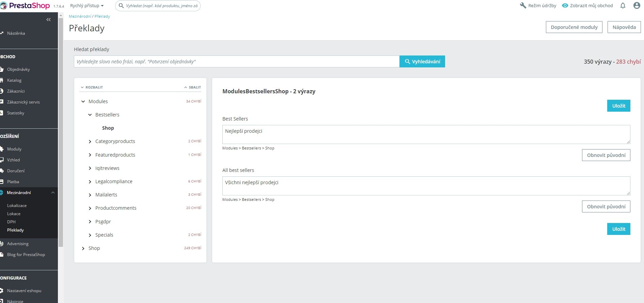Click the eye icon to view shop
The image size is (644, 303).
(565, 5)
